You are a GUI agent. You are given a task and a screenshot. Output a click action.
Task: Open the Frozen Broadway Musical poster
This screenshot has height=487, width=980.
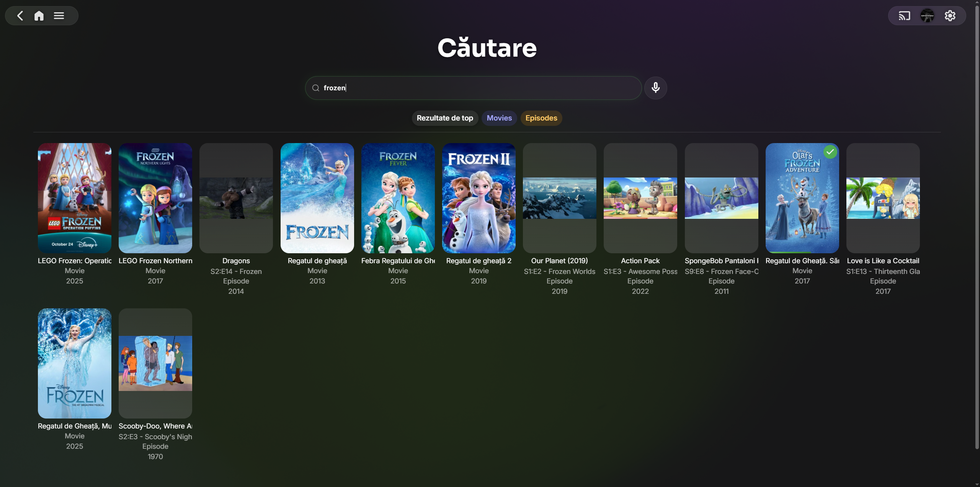tap(75, 363)
